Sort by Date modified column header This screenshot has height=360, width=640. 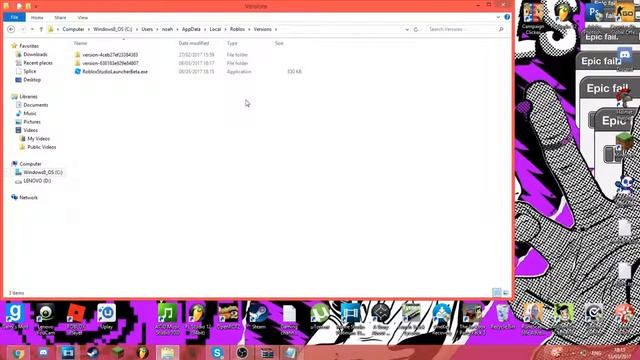click(x=194, y=43)
